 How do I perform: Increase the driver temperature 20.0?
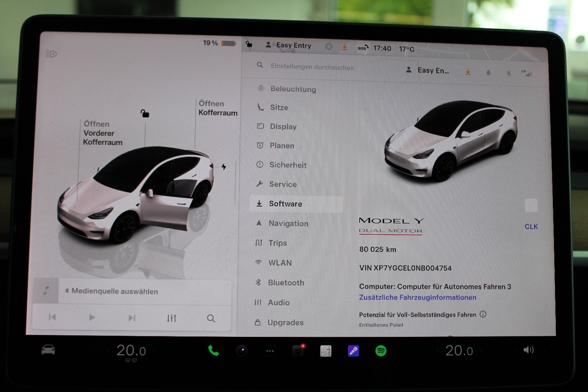[154, 350]
